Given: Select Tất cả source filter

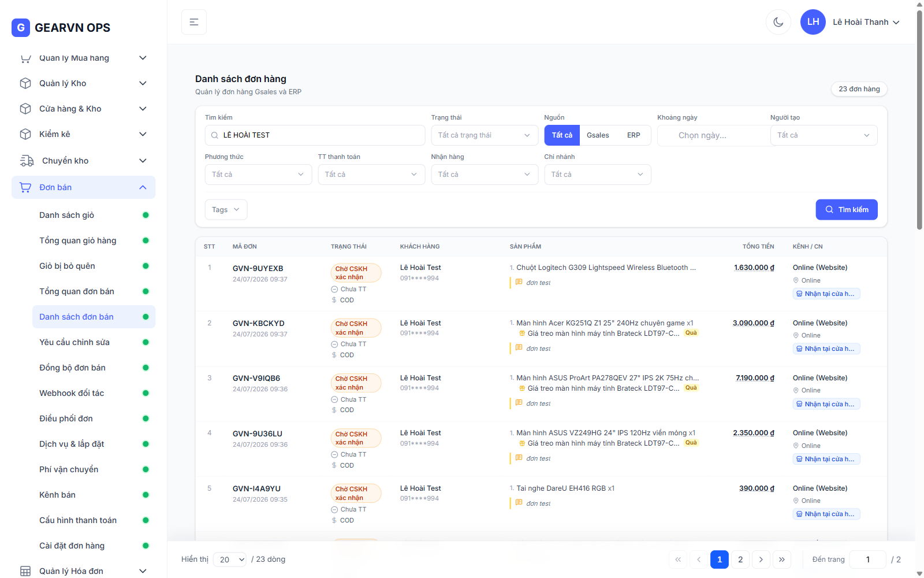Looking at the screenshot, I should click(562, 135).
